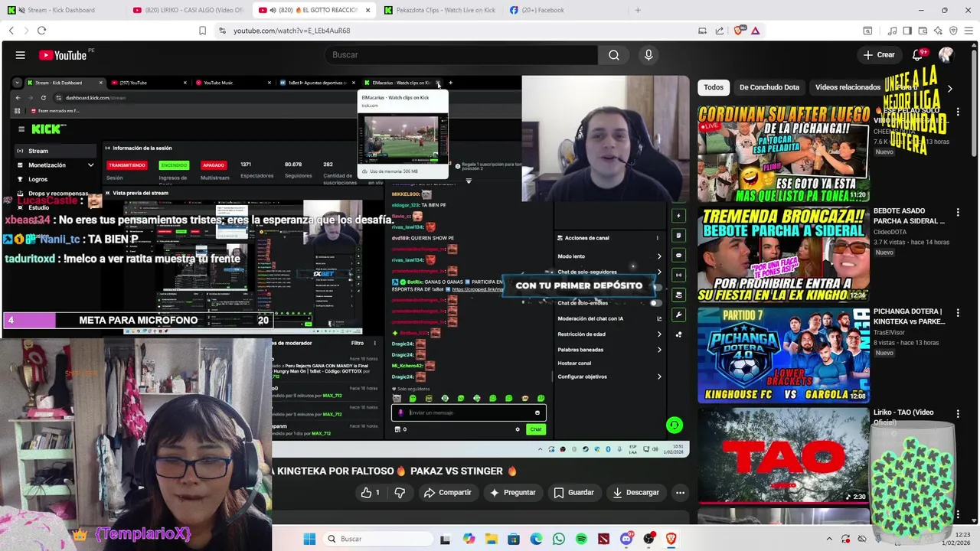980x551 pixels.
Task: Dislike the video with the thumbs down
Action: pyautogui.click(x=400, y=493)
